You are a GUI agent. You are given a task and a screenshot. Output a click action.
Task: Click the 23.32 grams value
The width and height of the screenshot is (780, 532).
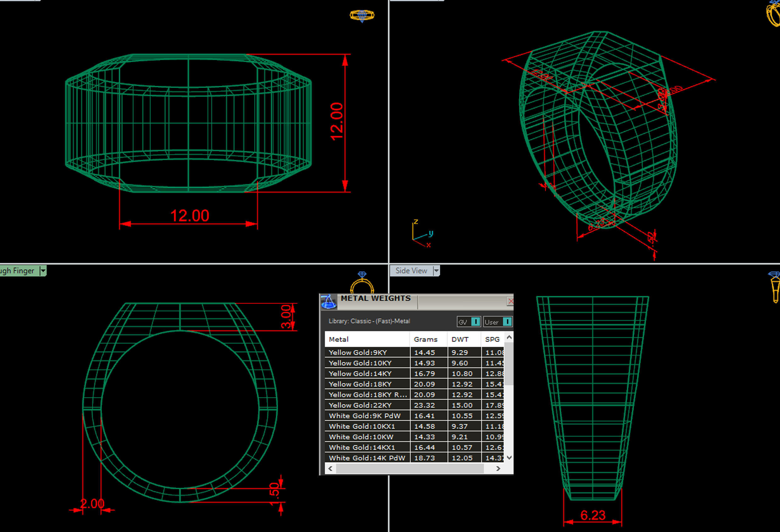click(x=424, y=405)
